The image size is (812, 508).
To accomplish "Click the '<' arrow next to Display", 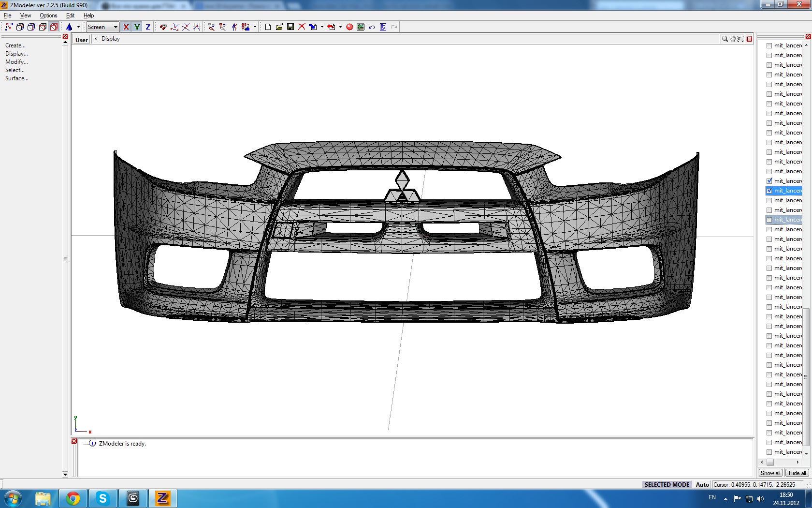I will pos(96,39).
